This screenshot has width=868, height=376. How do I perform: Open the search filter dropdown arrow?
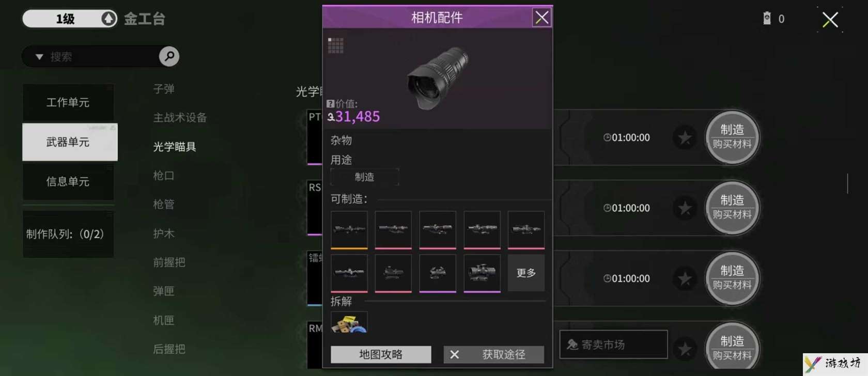pyautogui.click(x=39, y=57)
